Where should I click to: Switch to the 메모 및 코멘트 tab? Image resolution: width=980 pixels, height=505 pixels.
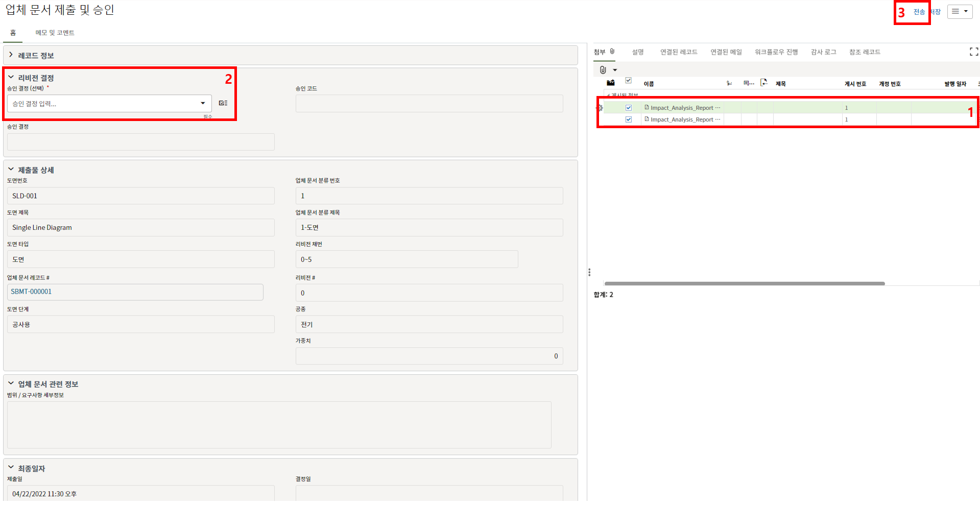click(x=55, y=33)
